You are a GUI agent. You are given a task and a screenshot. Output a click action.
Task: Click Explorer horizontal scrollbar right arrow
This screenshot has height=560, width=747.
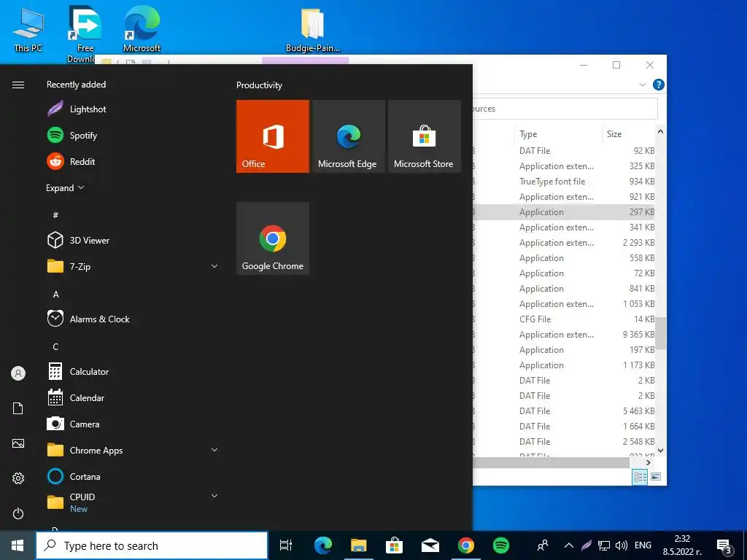(648, 462)
